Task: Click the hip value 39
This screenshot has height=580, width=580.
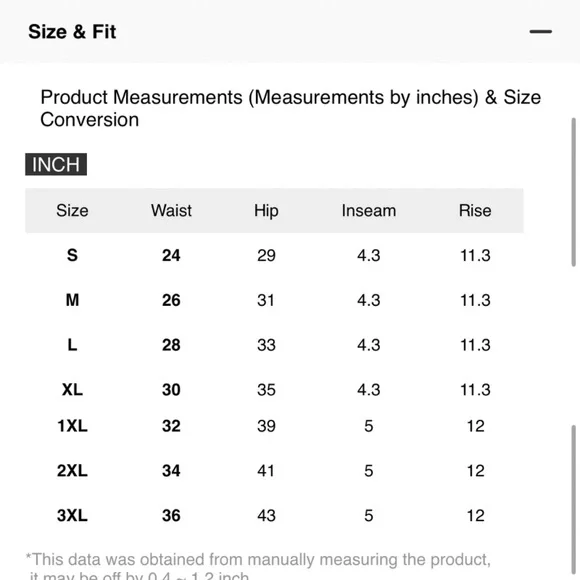Action: [x=266, y=426]
